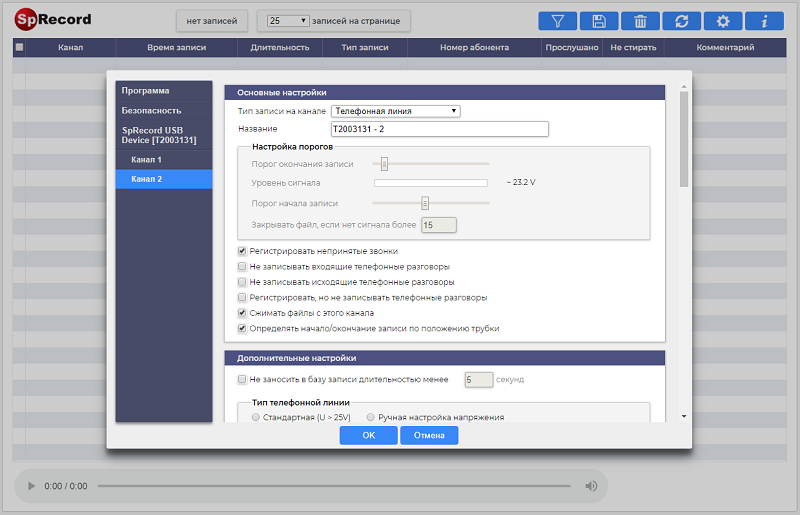Toggle the select-all checkbox in table header
The width and height of the screenshot is (800, 515).
(19, 47)
